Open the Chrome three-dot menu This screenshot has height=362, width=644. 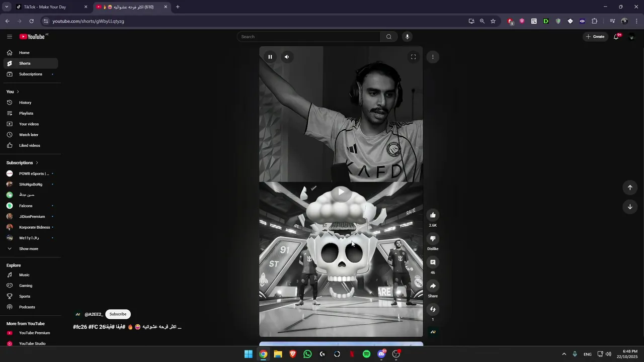(x=637, y=21)
